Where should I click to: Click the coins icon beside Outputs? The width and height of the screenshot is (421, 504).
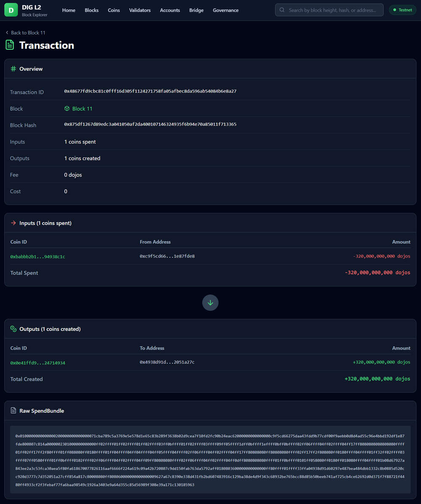pyautogui.click(x=13, y=329)
